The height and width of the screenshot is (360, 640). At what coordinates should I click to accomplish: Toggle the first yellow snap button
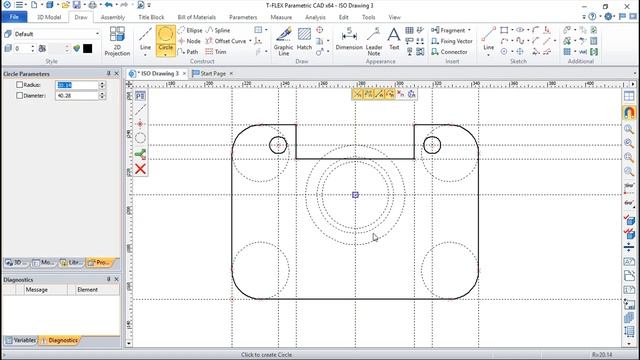(x=357, y=94)
